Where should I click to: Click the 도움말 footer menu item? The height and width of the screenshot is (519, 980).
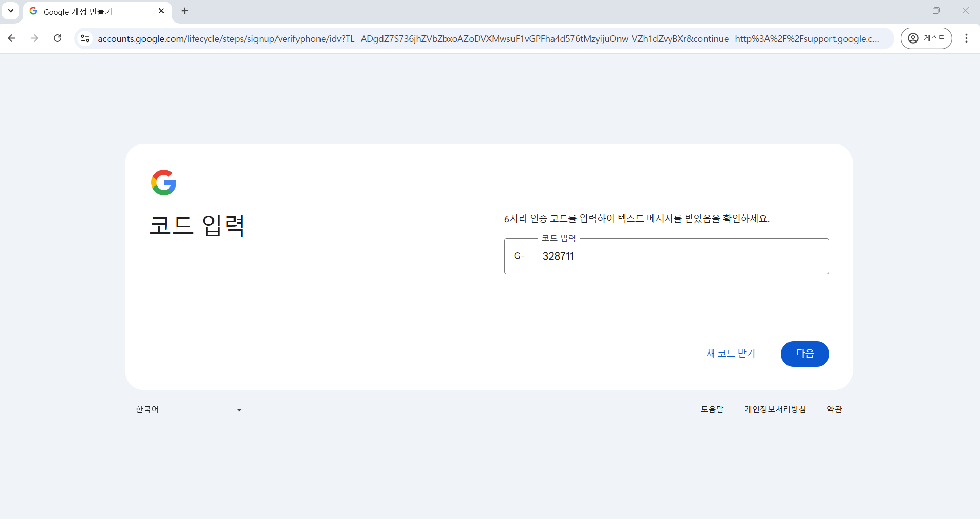[x=712, y=409]
